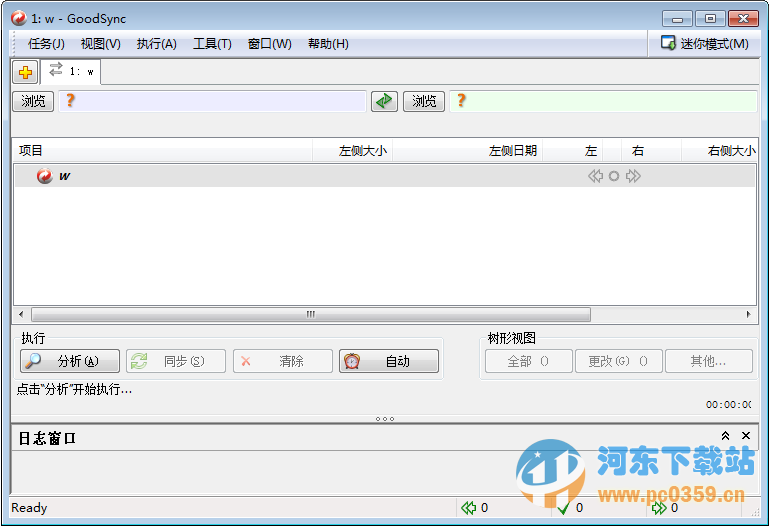The height and width of the screenshot is (526, 770).
Task: Click the Ready status bar text
Action: pyautogui.click(x=29, y=508)
